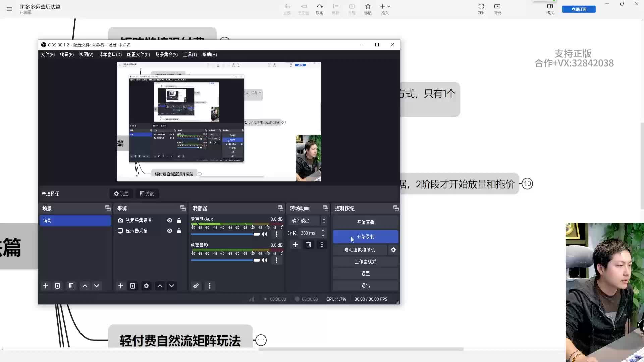Delete the selected scene
The height and width of the screenshot is (362, 644).
coord(58,286)
